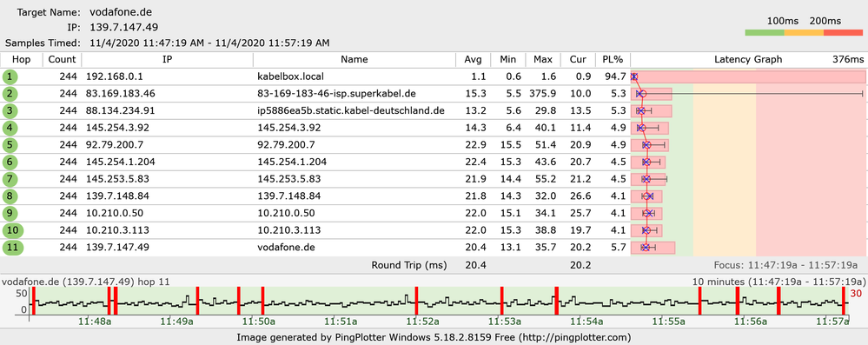Screen dimensions: 868x345
Task: Click timeline at 11:56a label
Action: 752,322
